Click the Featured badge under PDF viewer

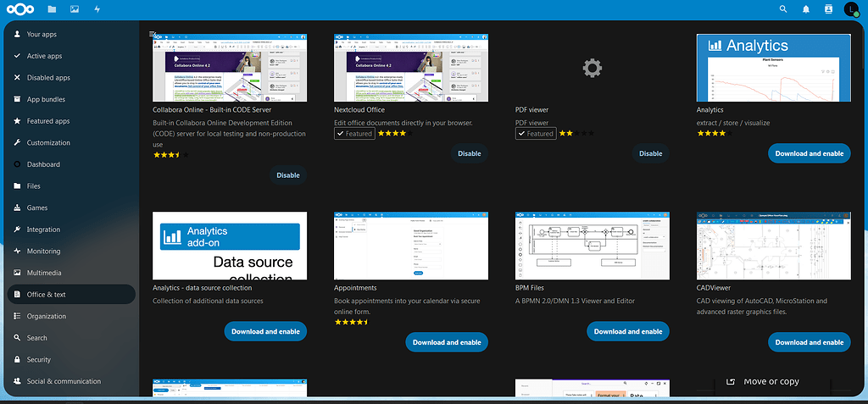click(x=536, y=133)
